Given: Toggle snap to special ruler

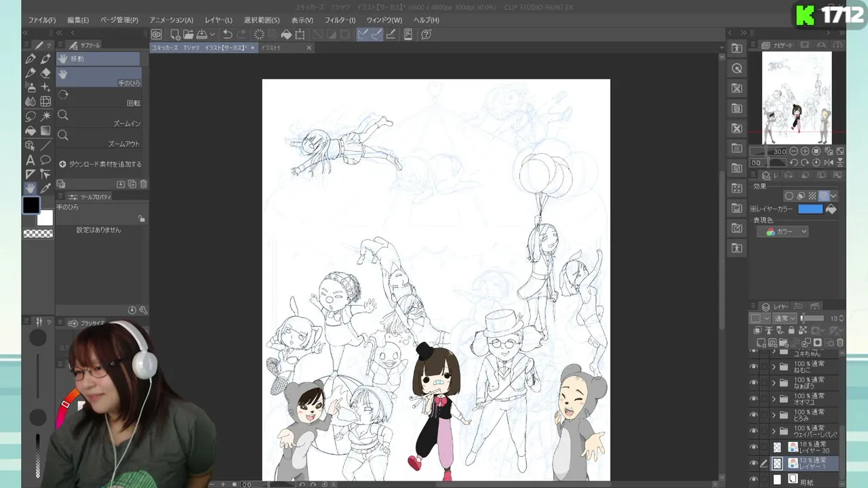Looking at the screenshot, I should pos(377,34).
